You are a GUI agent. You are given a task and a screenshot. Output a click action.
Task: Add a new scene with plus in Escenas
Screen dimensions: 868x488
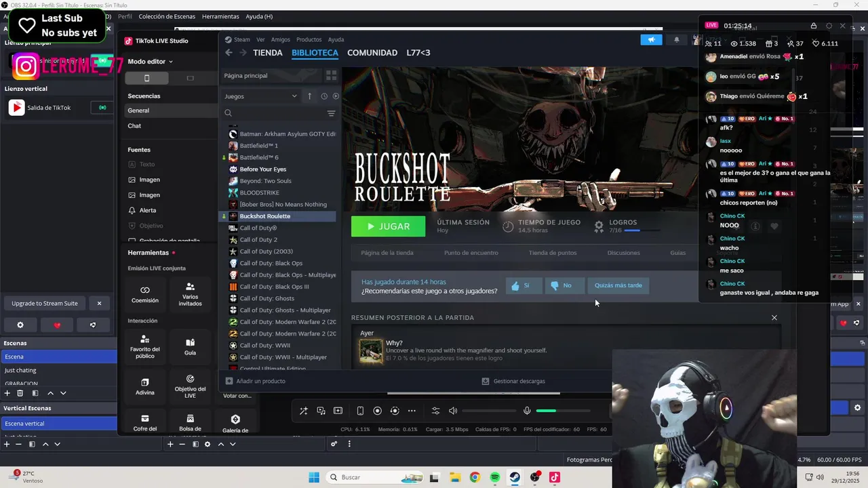click(x=7, y=393)
